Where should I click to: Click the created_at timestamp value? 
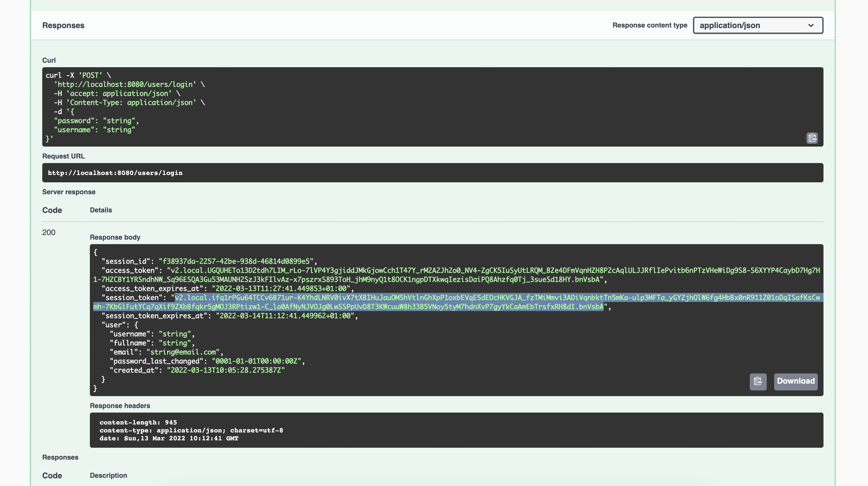tap(225, 370)
